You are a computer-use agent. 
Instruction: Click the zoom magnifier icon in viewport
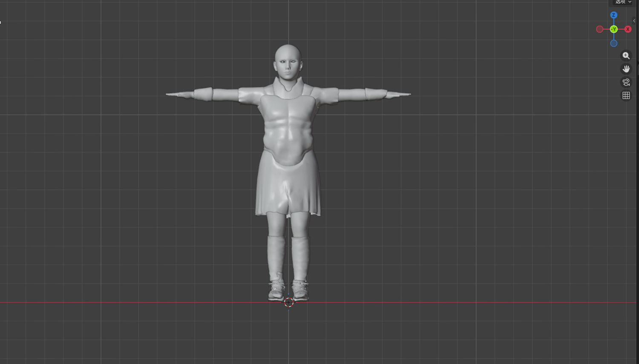tap(626, 55)
